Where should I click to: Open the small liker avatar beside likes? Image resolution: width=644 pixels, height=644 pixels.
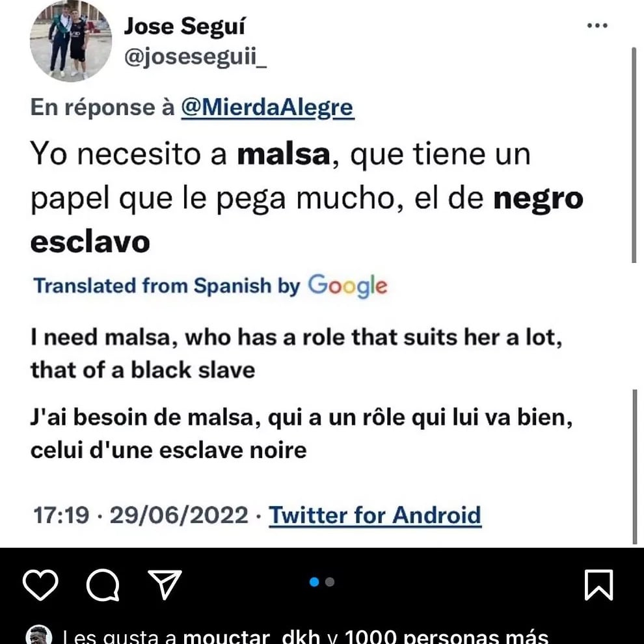tap(39, 636)
